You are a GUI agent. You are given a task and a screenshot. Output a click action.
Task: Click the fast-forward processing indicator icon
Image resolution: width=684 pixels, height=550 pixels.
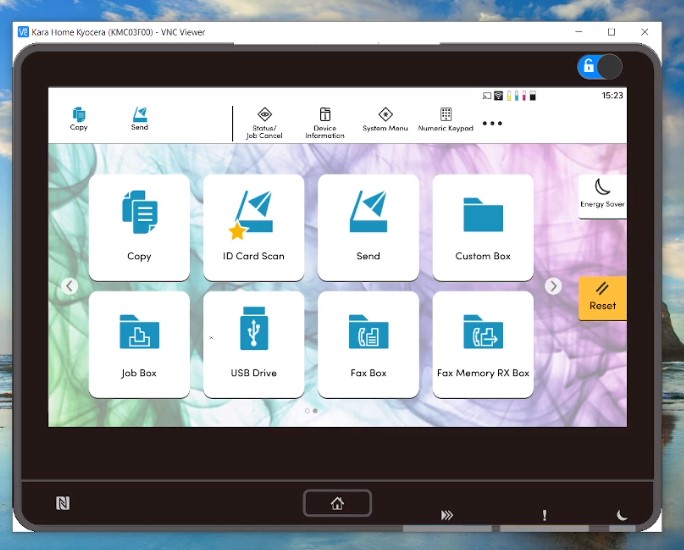[447, 515]
